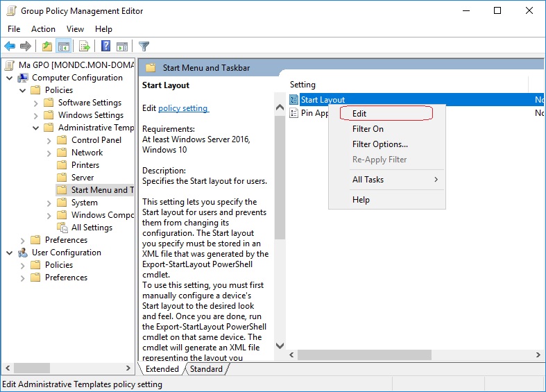Expand Preferences under Computer Configuration

click(x=23, y=241)
